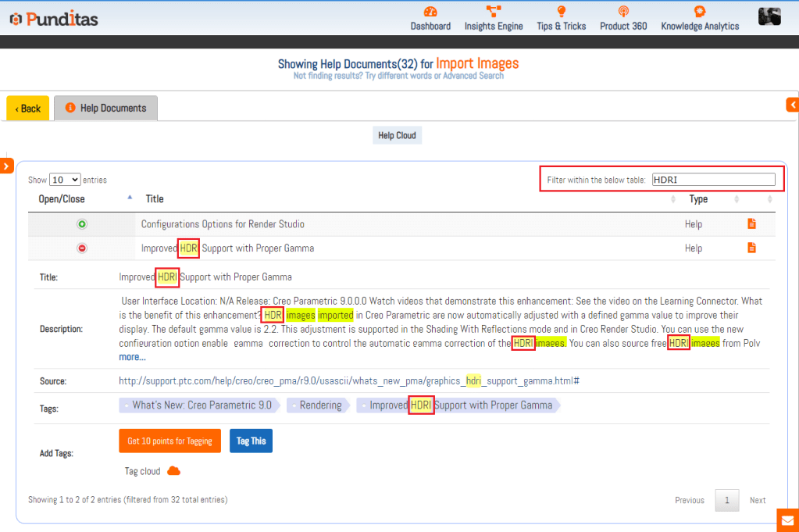Viewport: 799px width, 532px height.
Task: Open Knowledge Analytics icon
Action: tap(700, 12)
